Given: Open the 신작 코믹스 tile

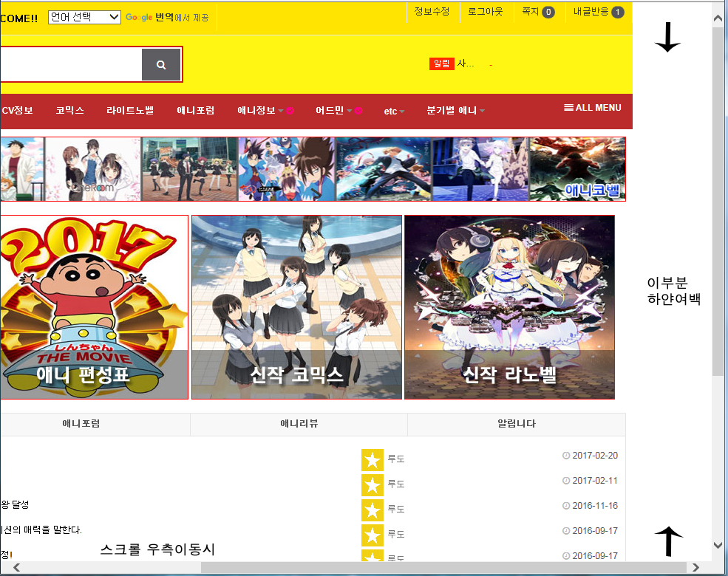Looking at the screenshot, I should [296, 307].
